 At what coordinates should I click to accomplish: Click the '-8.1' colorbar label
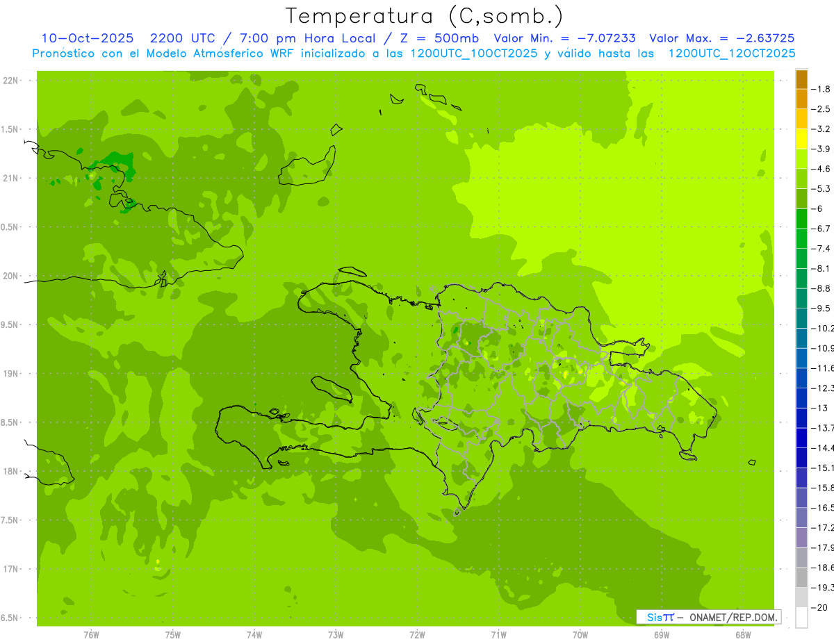[821, 269]
